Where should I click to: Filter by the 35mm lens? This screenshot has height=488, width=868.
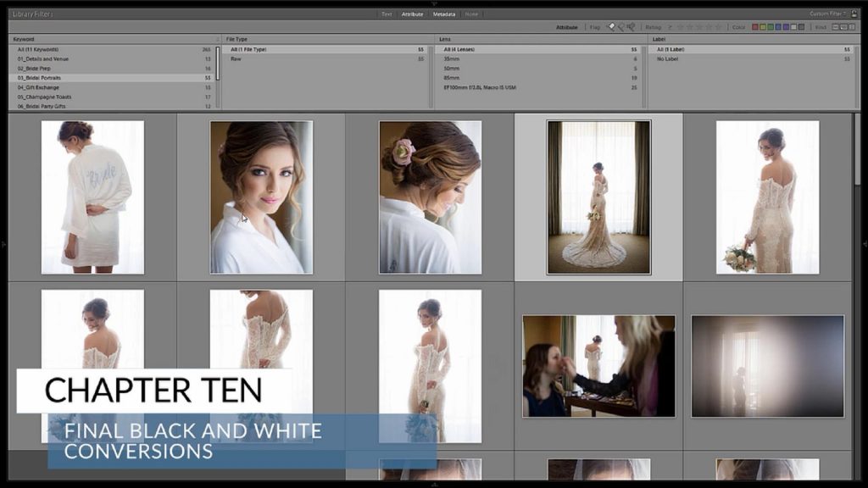(x=538, y=58)
